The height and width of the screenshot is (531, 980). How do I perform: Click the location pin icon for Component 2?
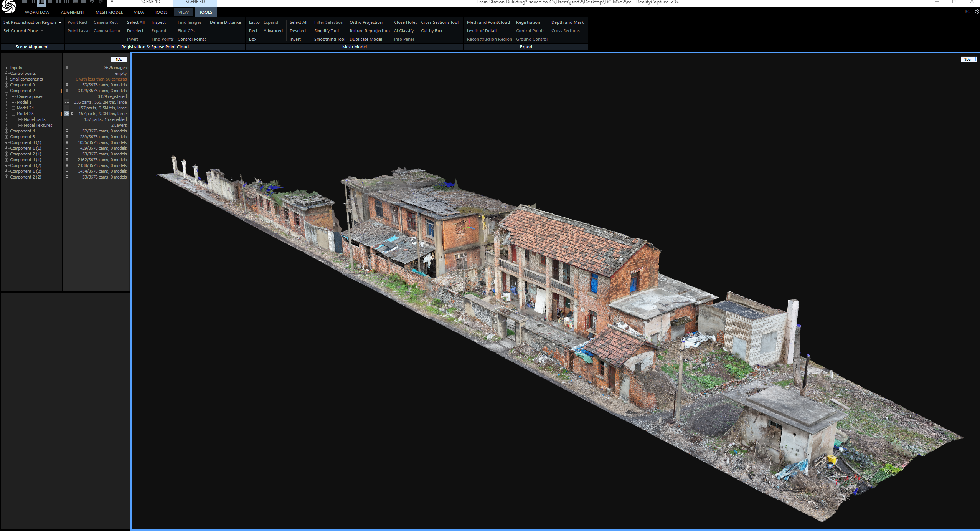(x=67, y=91)
